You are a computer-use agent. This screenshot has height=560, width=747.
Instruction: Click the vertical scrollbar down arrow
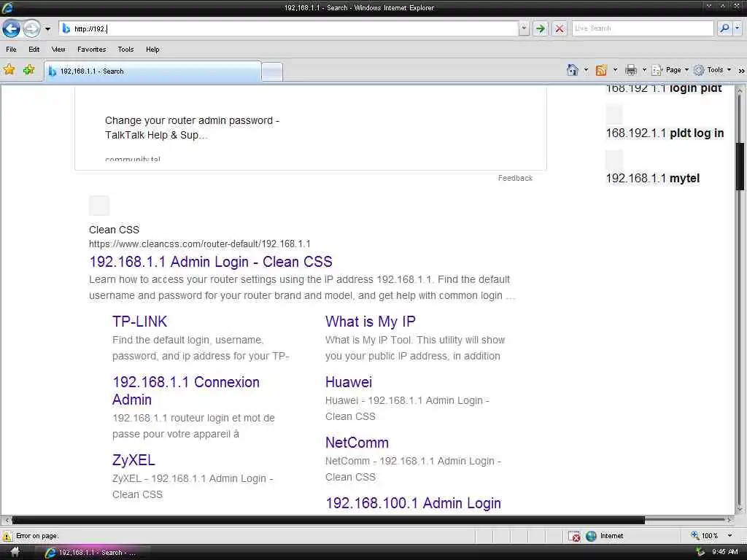point(740,510)
